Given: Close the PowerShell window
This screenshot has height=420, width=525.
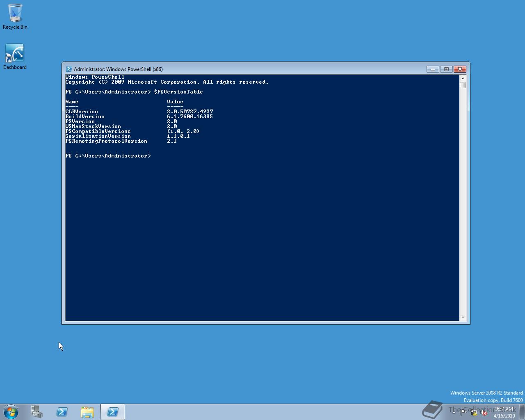Looking at the screenshot, I should [460, 69].
